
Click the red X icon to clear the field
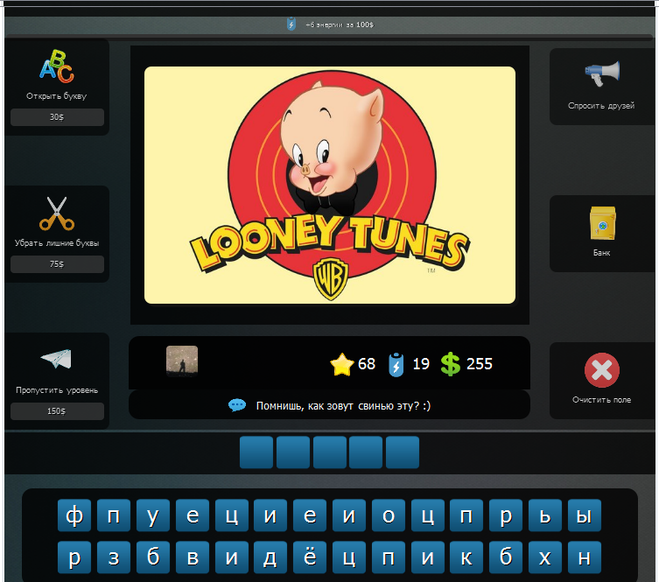click(602, 370)
